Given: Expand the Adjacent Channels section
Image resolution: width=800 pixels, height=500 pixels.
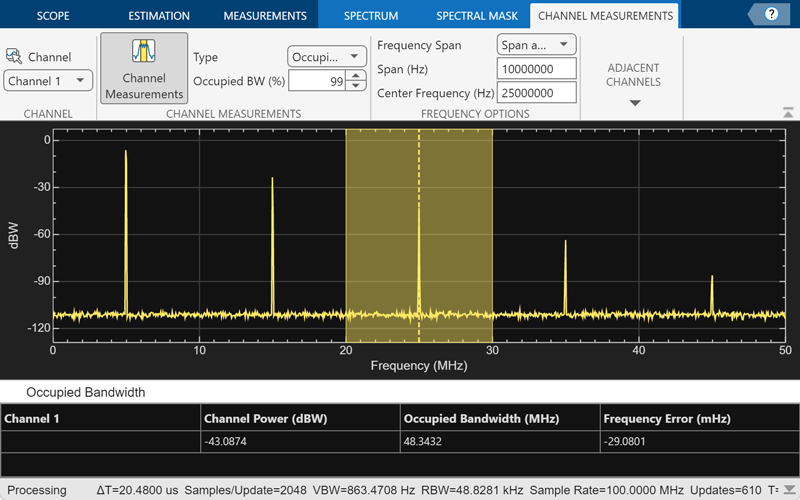Looking at the screenshot, I should (x=634, y=102).
